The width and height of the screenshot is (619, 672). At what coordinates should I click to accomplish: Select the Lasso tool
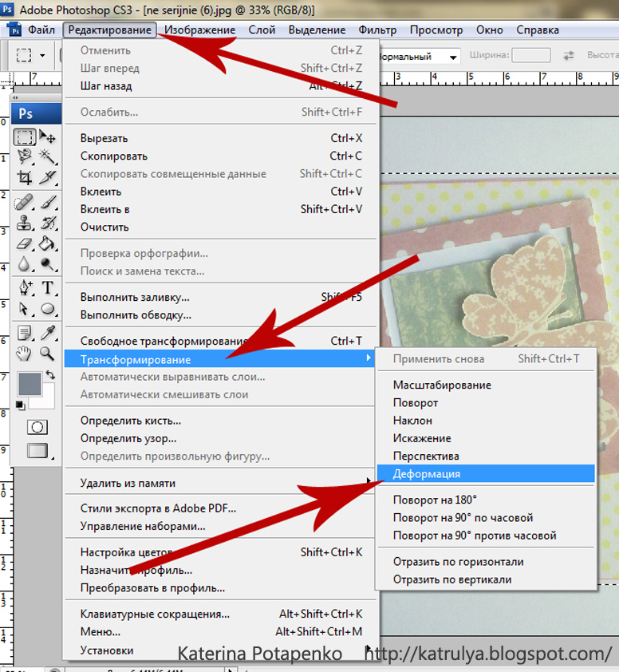point(25,156)
